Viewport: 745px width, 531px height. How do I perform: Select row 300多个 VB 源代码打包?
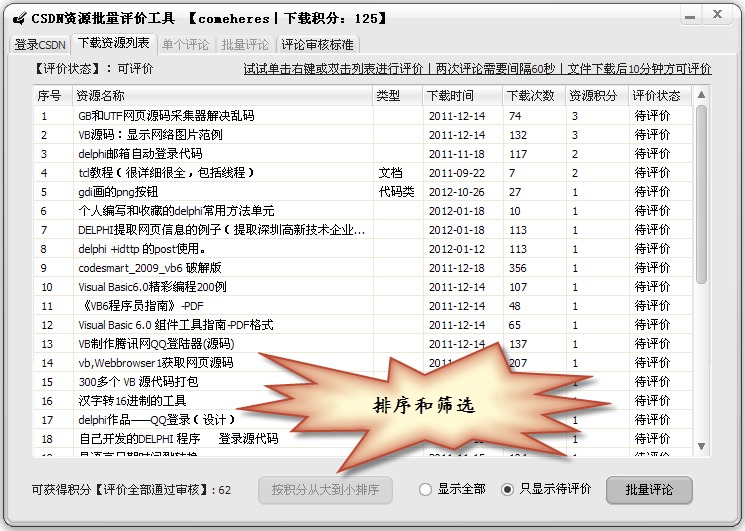point(363,382)
